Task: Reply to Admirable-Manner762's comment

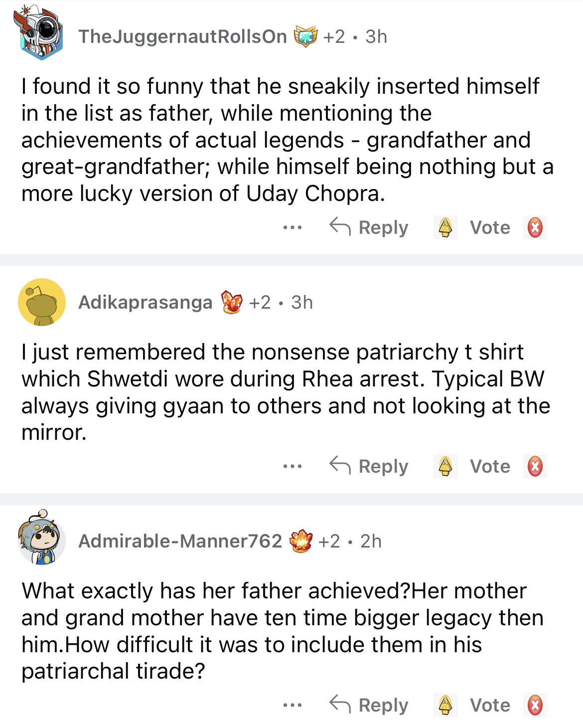Action: tap(369, 705)
